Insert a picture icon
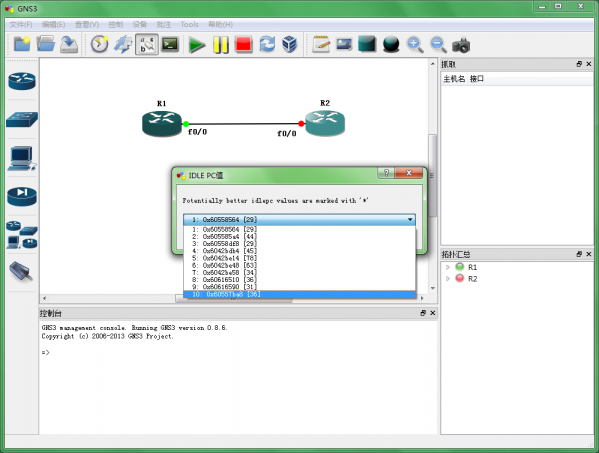599x453 pixels. [344, 44]
